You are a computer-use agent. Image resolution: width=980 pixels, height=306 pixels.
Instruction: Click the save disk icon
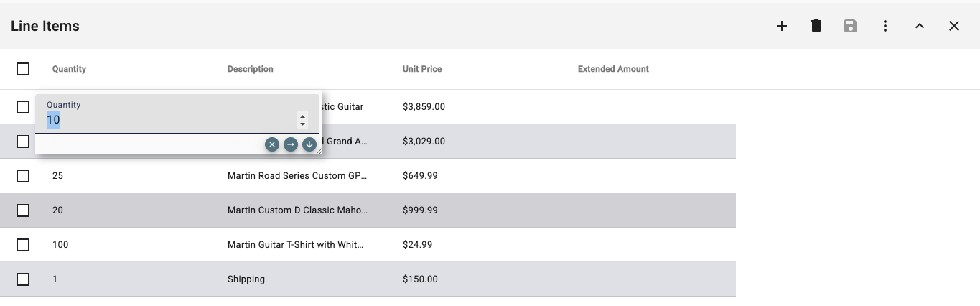[851, 27]
